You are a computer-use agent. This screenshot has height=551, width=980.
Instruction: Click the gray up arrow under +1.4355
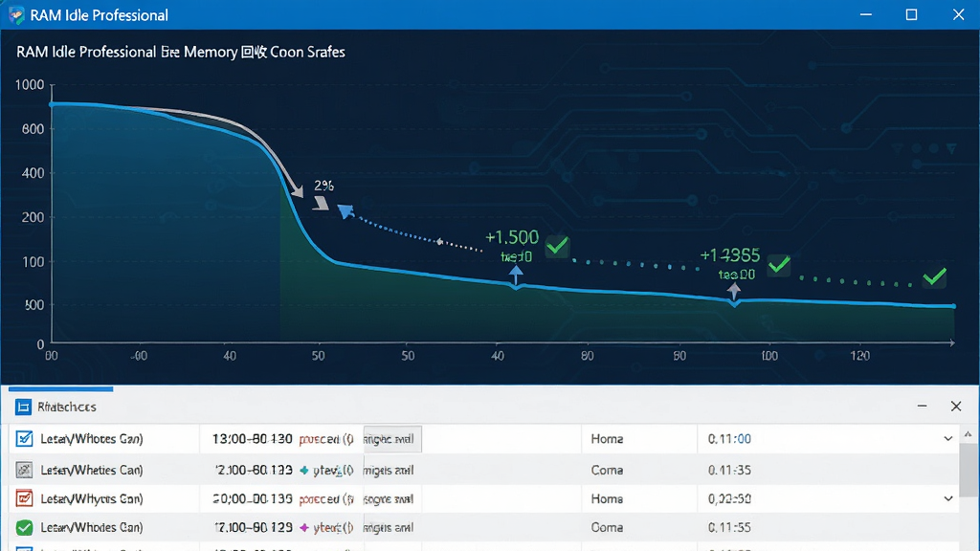[x=734, y=291]
